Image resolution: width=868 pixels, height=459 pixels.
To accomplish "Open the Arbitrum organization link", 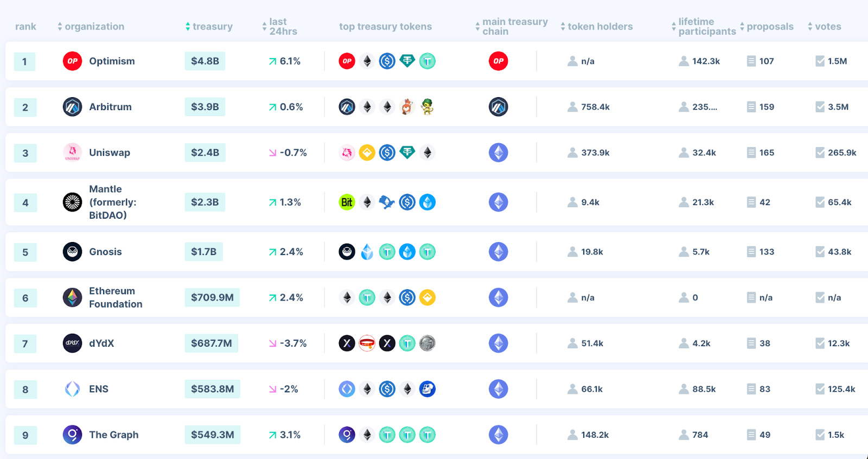I will (x=110, y=107).
